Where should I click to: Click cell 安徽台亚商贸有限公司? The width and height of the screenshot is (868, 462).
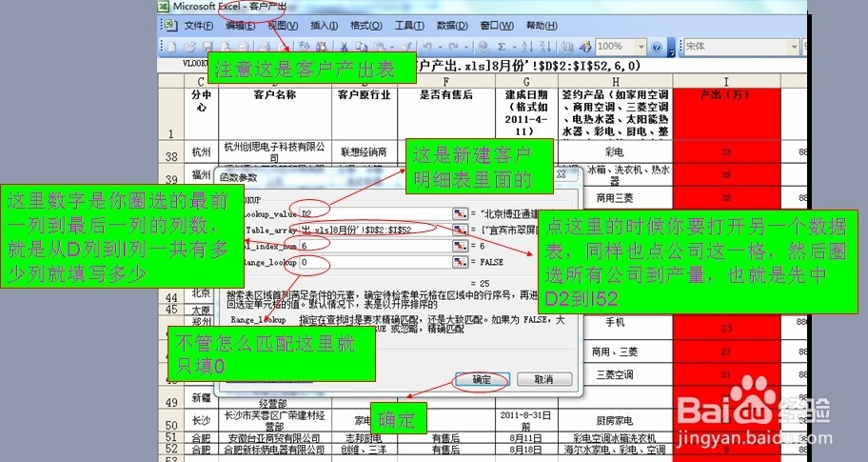pos(274,438)
